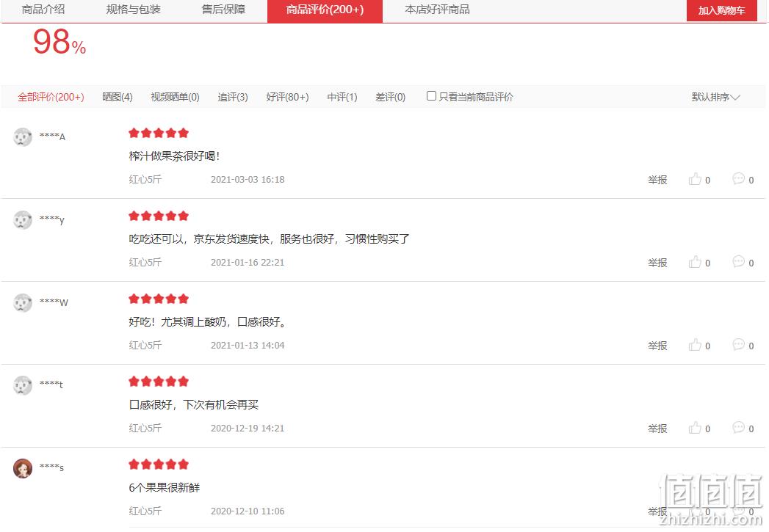Click review text 榨汁做果茶很好喝!
769x532 pixels.
point(174,156)
